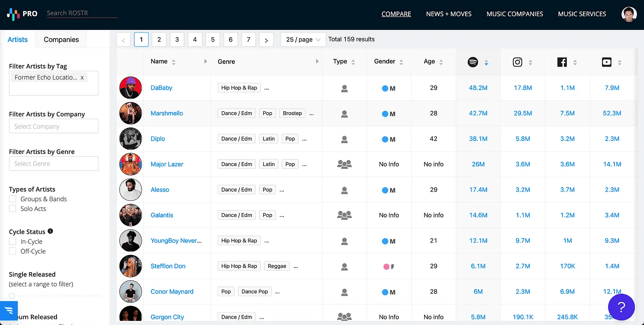The image size is (644, 325).
Task: Click inside the Filter by Tag box
Action: [53, 83]
